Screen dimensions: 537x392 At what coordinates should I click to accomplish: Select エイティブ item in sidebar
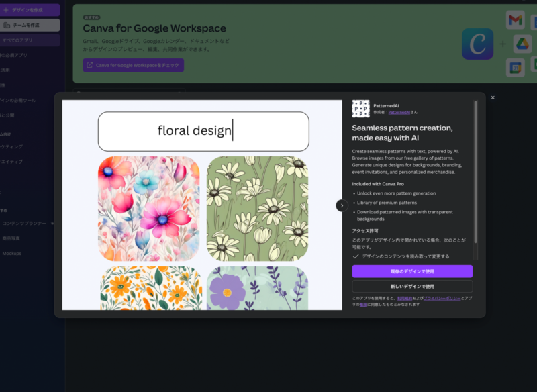coord(11,162)
